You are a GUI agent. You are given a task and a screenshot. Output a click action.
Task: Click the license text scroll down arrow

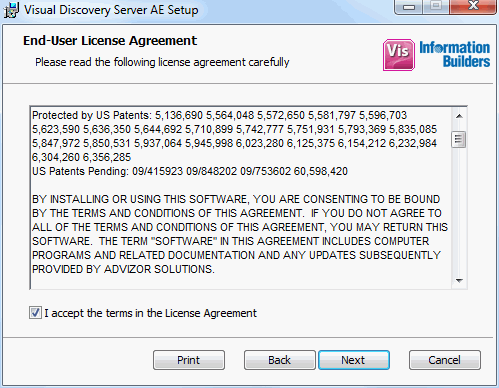(x=459, y=281)
